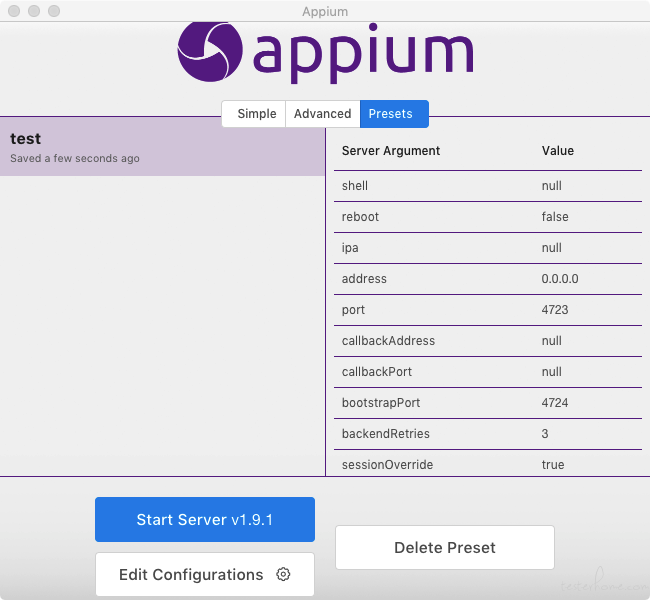
Task: Click the Delete Preset button
Action: pyautogui.click(x=445, y=547)
